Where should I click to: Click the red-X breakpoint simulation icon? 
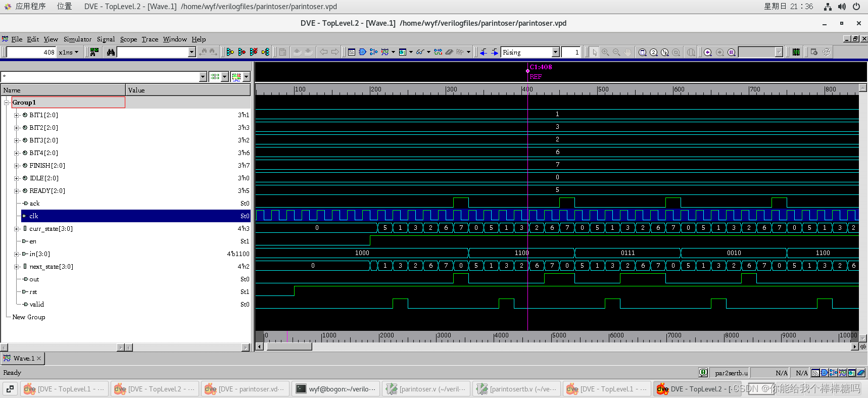(254, 52)
